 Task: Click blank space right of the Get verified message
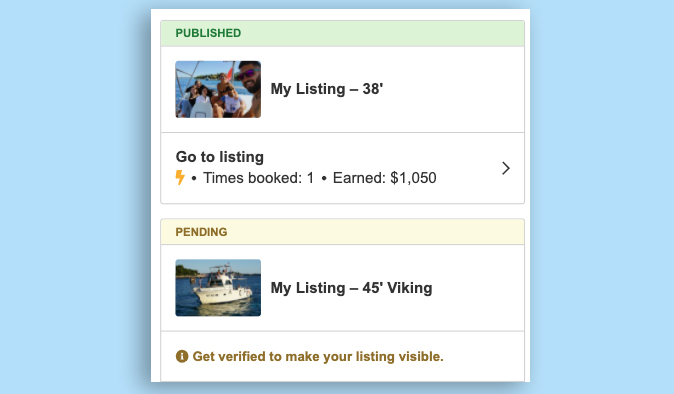pos(484,357)
